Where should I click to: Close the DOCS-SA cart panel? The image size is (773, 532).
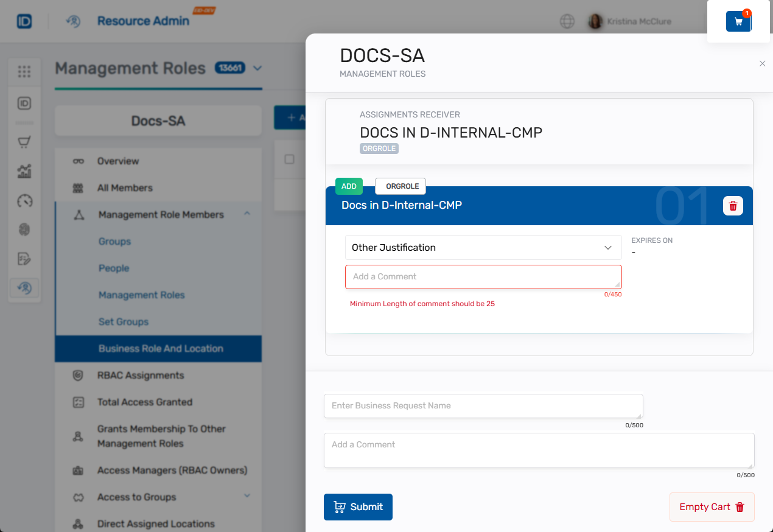pos(762,63)
